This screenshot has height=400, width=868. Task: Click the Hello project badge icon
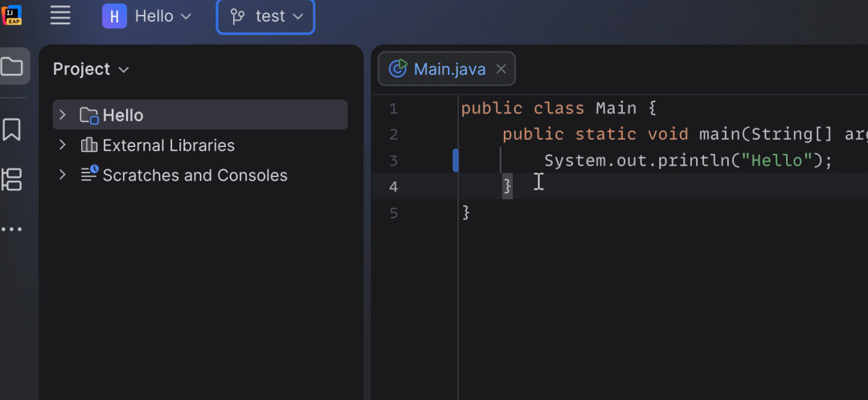(114, 16)
